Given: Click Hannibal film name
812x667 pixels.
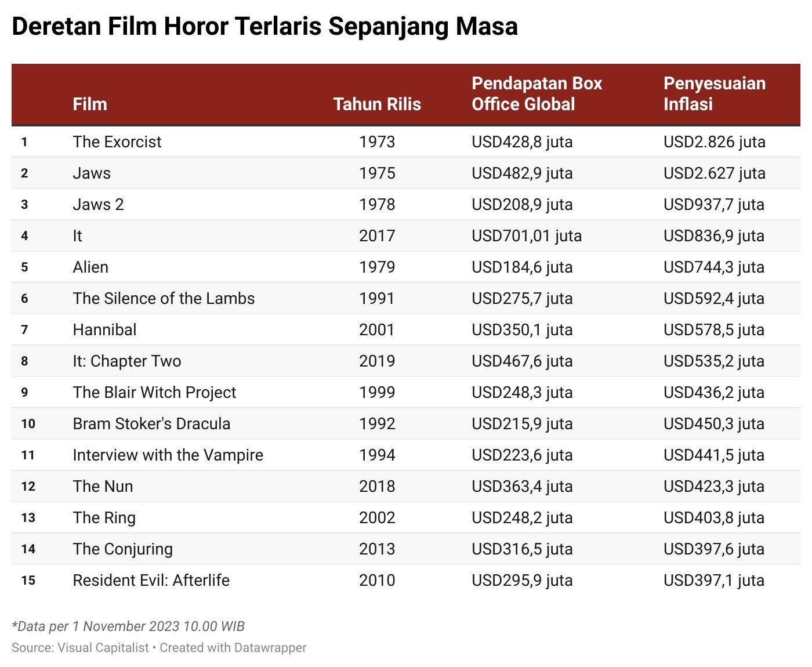Looking at the screenshot, I should click(104, 330).
